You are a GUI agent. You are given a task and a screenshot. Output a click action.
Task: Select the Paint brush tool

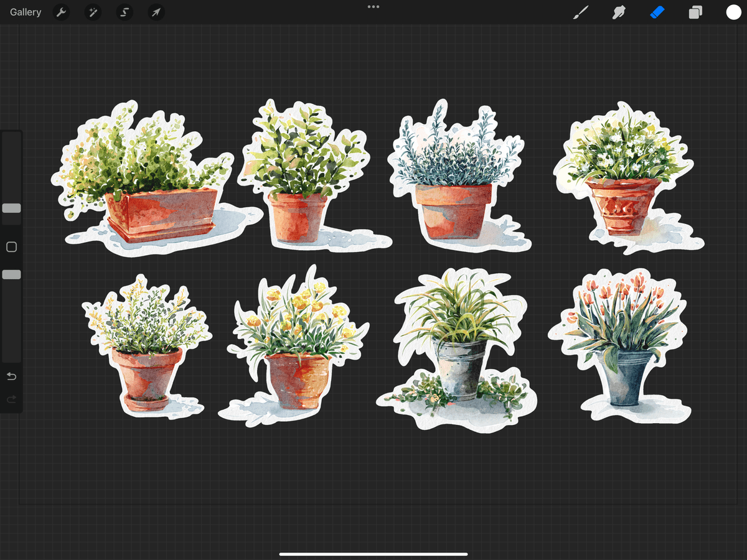(x=580, y=12)
